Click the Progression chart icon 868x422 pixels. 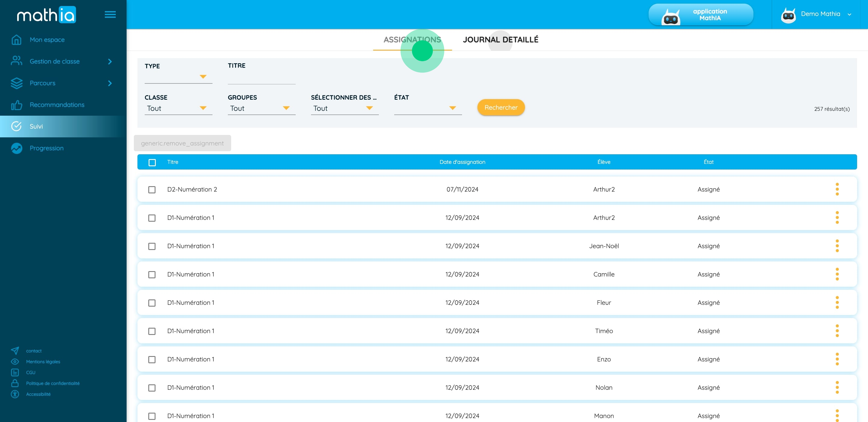[16, 148]
